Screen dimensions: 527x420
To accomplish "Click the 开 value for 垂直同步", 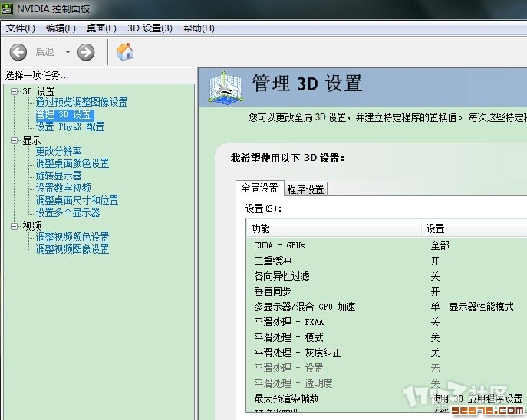I will 435,291.
